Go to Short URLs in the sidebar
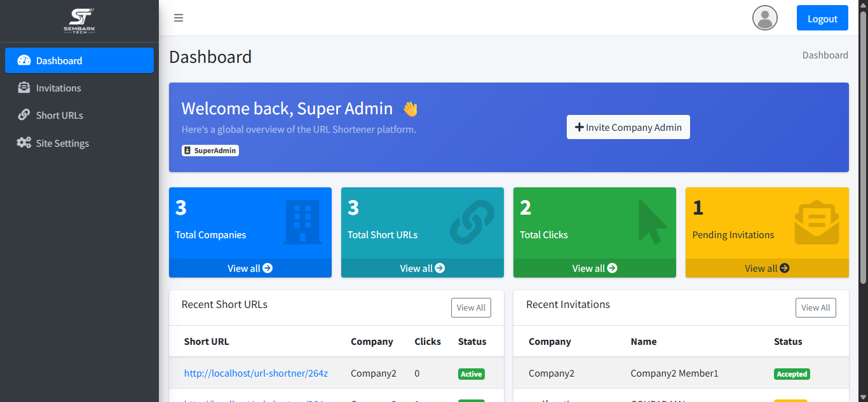Viewport: 868px width, 402px height. tap(79, 115)
